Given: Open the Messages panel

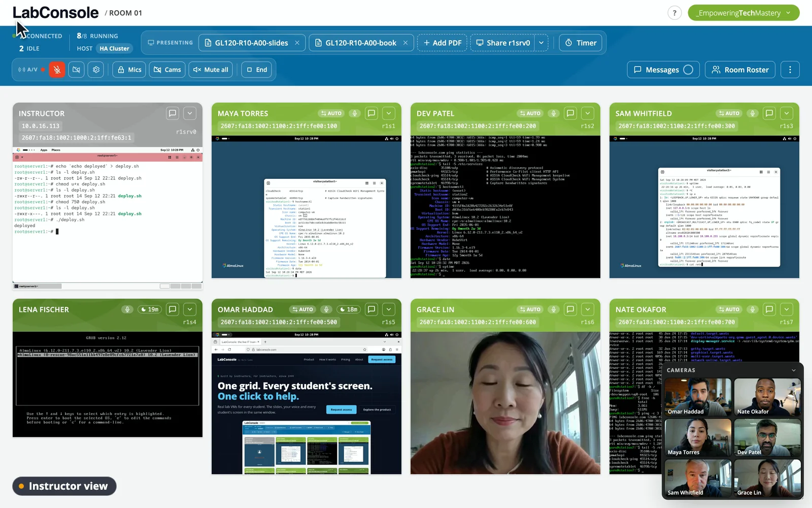Looking at the screenshot, I should point(663,70).
